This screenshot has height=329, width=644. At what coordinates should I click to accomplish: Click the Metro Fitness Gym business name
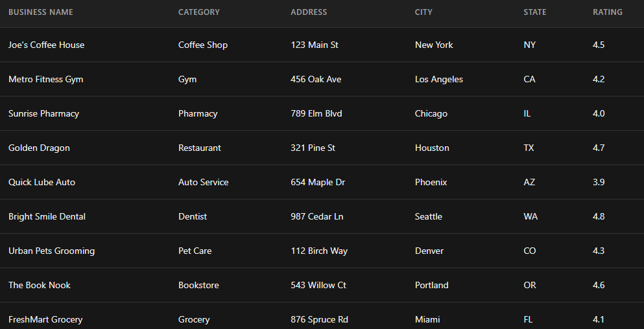point(46,80)
